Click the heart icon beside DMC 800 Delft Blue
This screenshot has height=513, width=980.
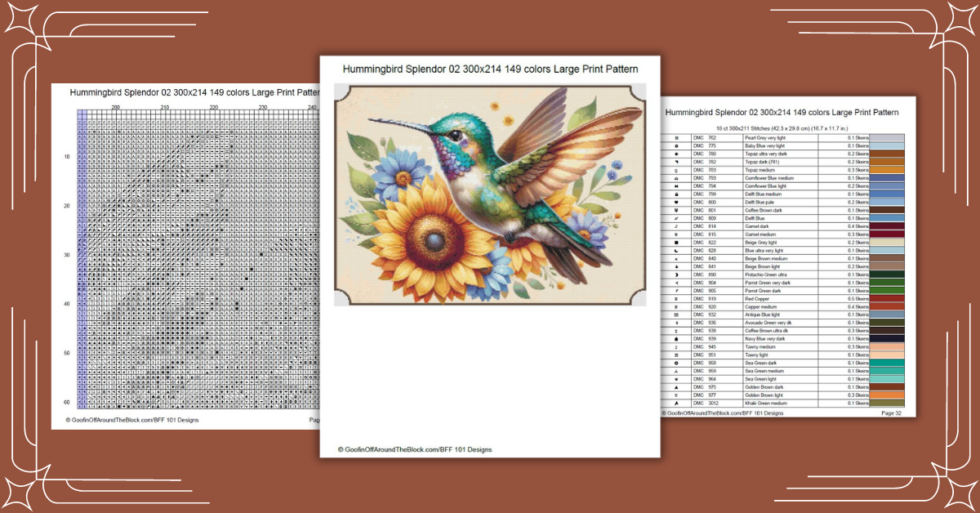point(676,202)
